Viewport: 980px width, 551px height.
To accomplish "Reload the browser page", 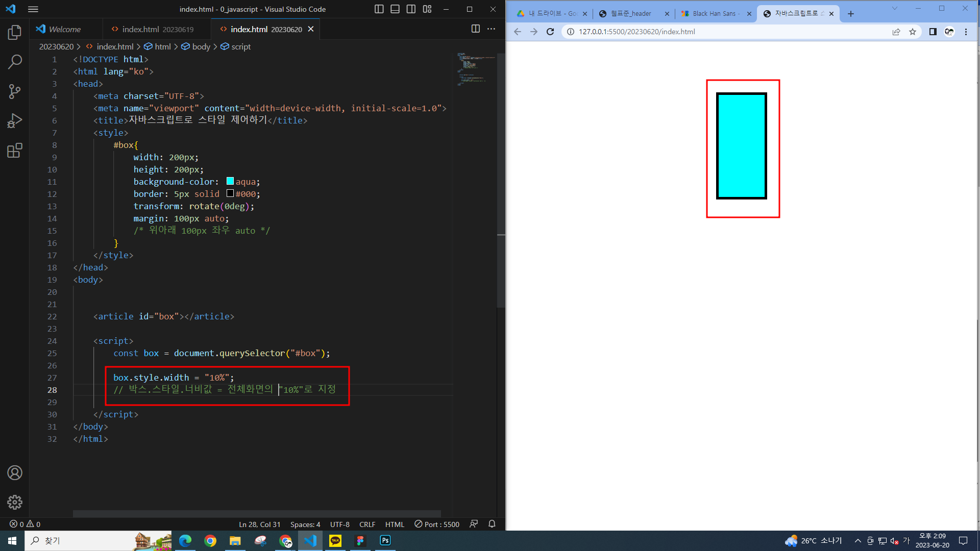I will click(550, 32).
